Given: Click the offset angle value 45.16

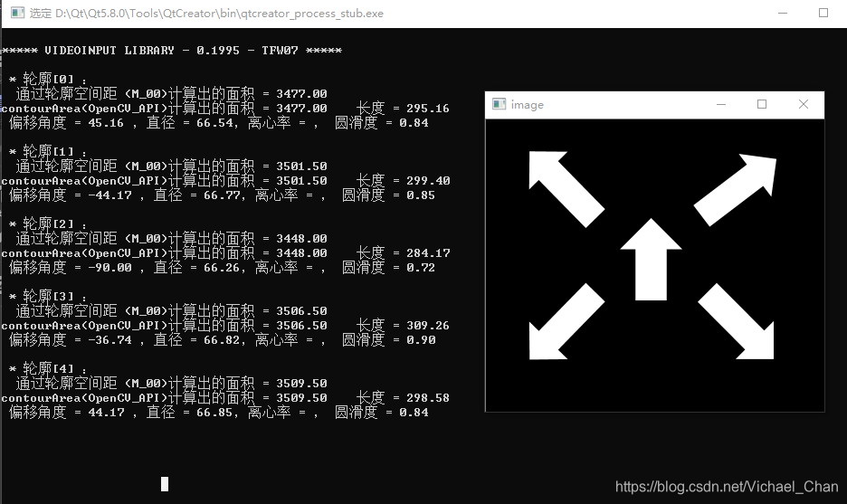Looking at the screenshot, I should pyautogui.click(x=106, y=123).
